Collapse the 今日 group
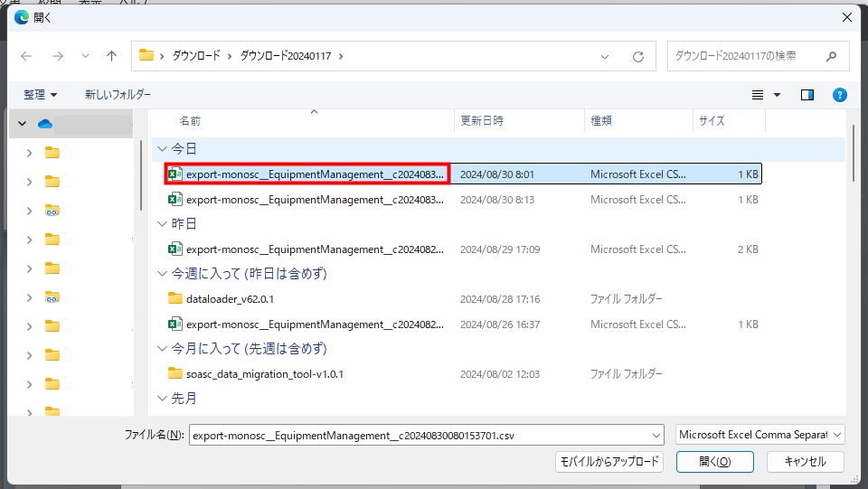 161,148
